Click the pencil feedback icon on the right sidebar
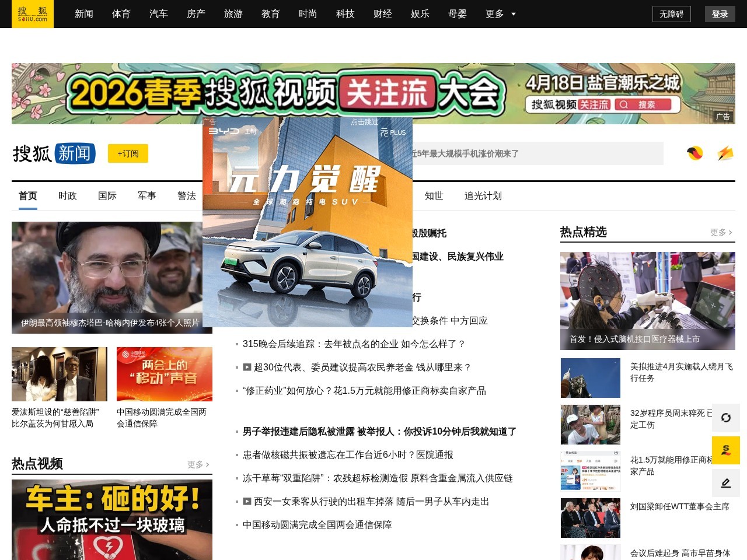Screen dimensions: 747x560 click(726, 483)
